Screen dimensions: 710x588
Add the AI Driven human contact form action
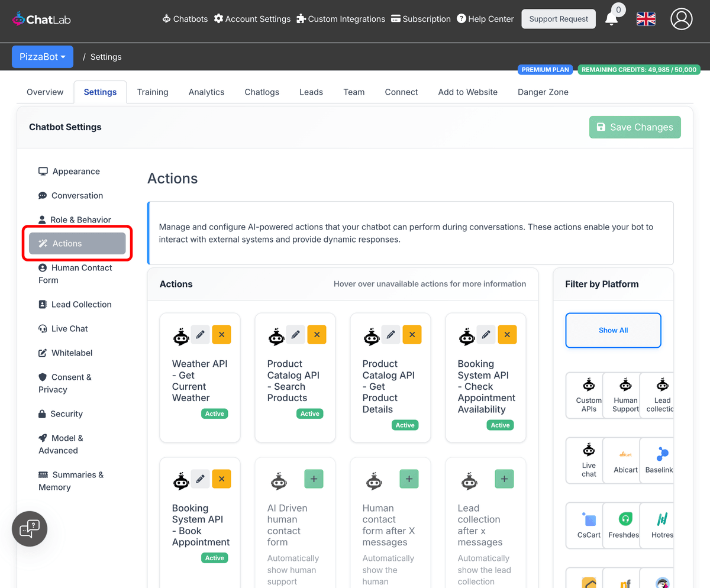(314, 479)
